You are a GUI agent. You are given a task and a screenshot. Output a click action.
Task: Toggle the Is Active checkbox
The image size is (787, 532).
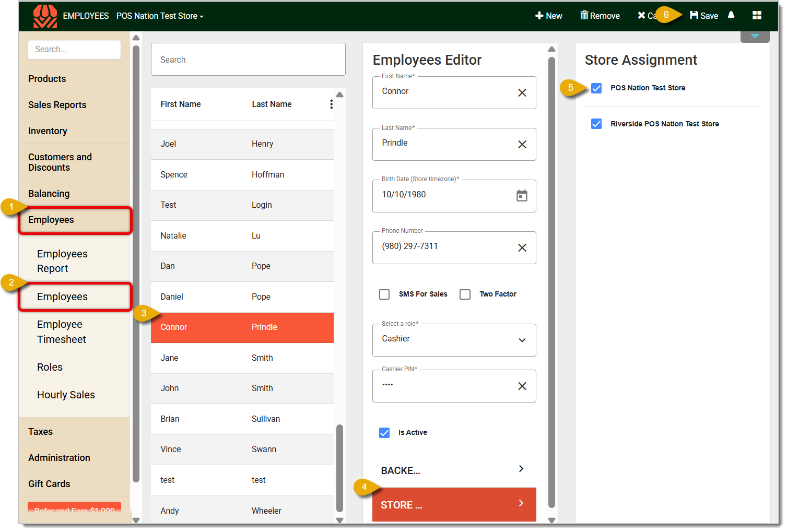click(x=384, y=433)
